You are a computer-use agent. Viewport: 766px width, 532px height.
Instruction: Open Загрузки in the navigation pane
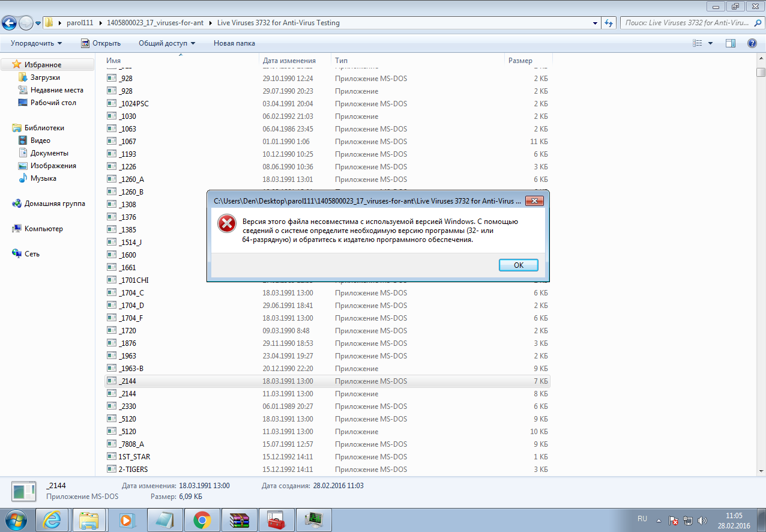[x=45, y=77]
